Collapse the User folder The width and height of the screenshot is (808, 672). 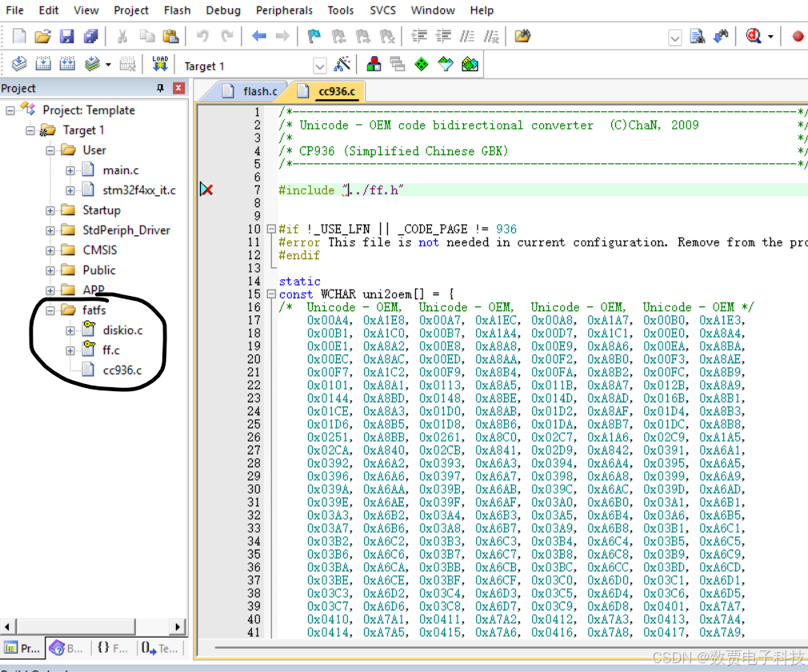point(50,150)
